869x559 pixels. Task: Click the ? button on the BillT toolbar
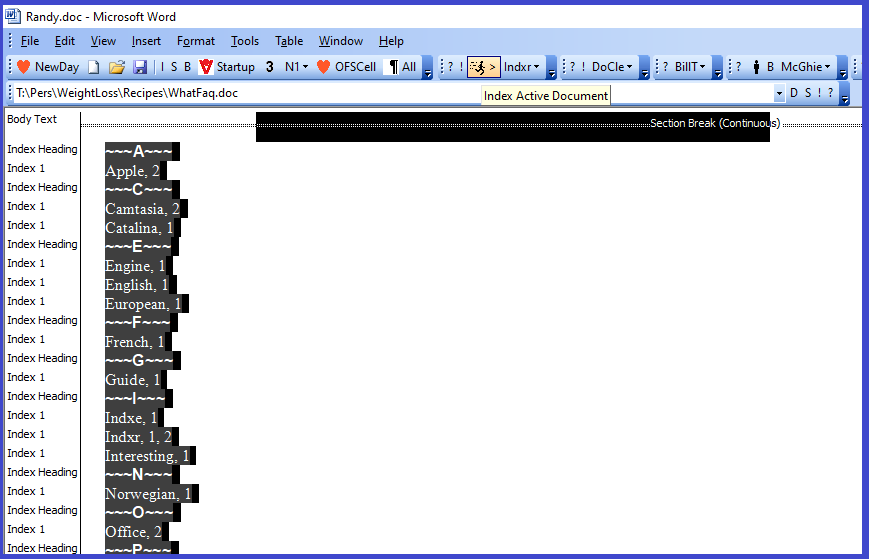665,67
